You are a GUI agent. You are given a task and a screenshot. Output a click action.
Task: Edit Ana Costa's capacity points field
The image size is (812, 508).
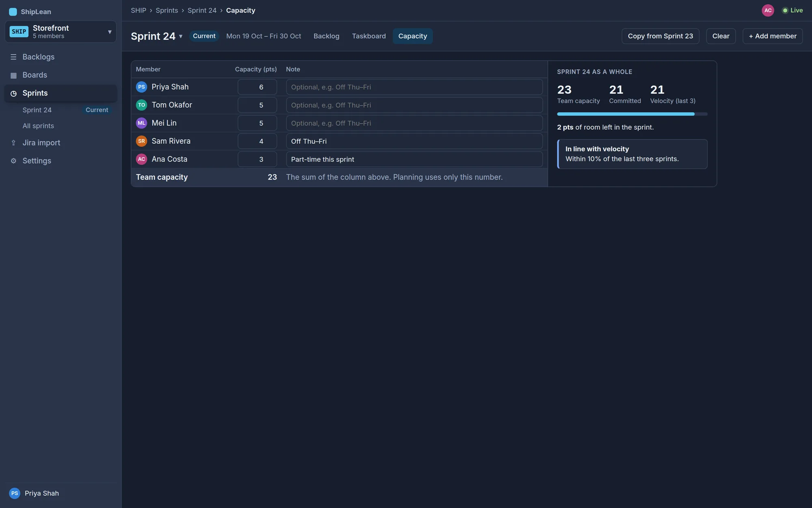[x=257, y=159]
